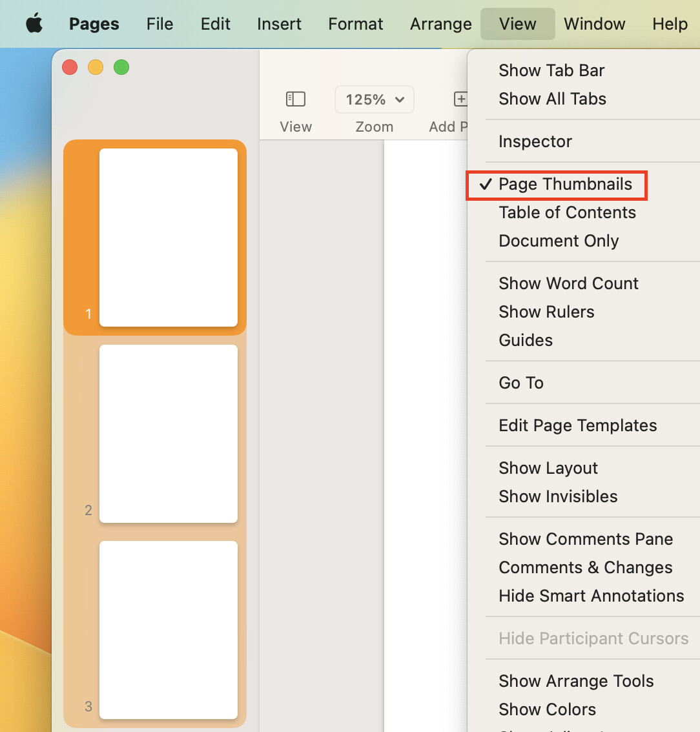Open the Apple menu

(34, 23)
